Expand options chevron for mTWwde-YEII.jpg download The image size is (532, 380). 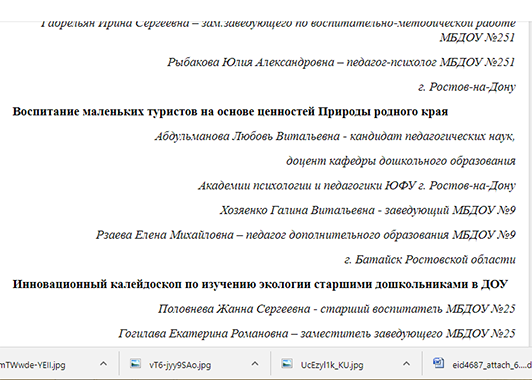point(103,364)
